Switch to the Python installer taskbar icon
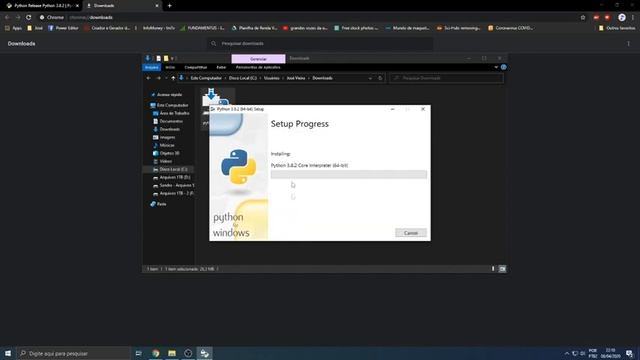Screen dimensions: 640x360 [x=204, y=353]
